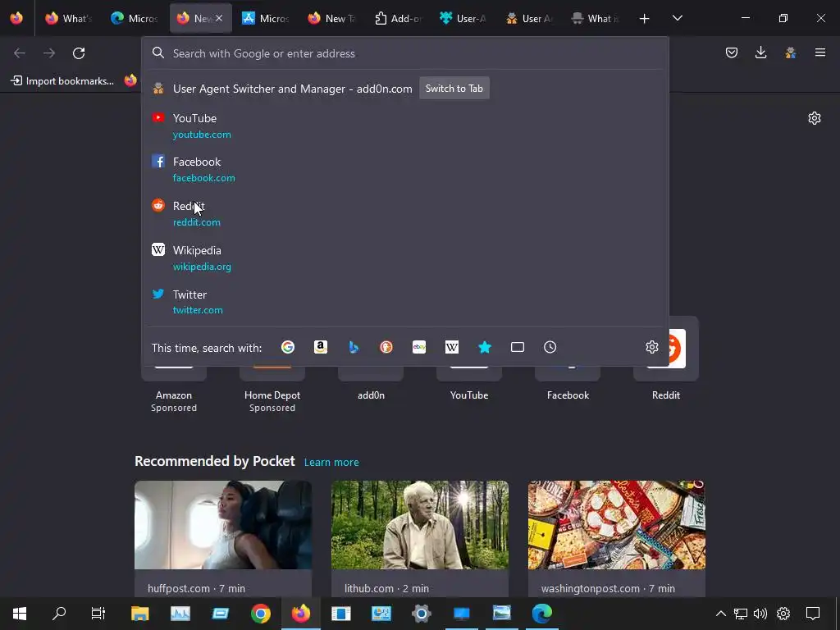Switch to the User-A tab with blue icon
This screenshot has width=840, height=630.
point(463,18)
